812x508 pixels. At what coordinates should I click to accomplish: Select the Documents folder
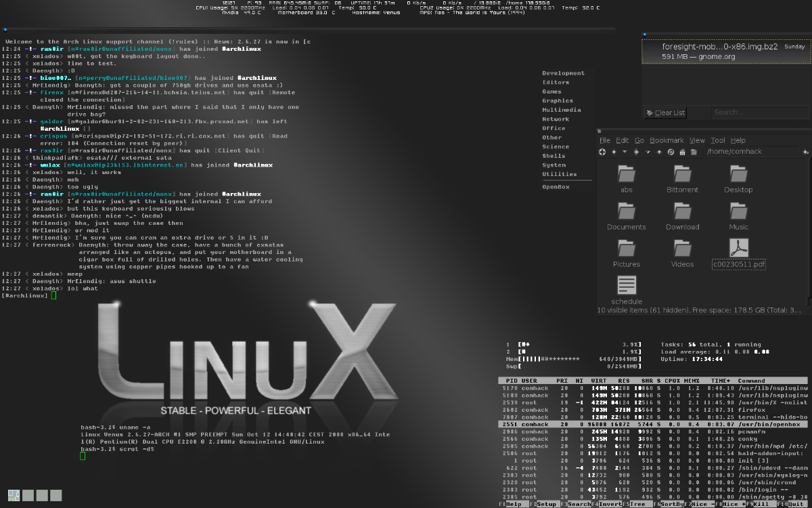click(x=627, y=217)
